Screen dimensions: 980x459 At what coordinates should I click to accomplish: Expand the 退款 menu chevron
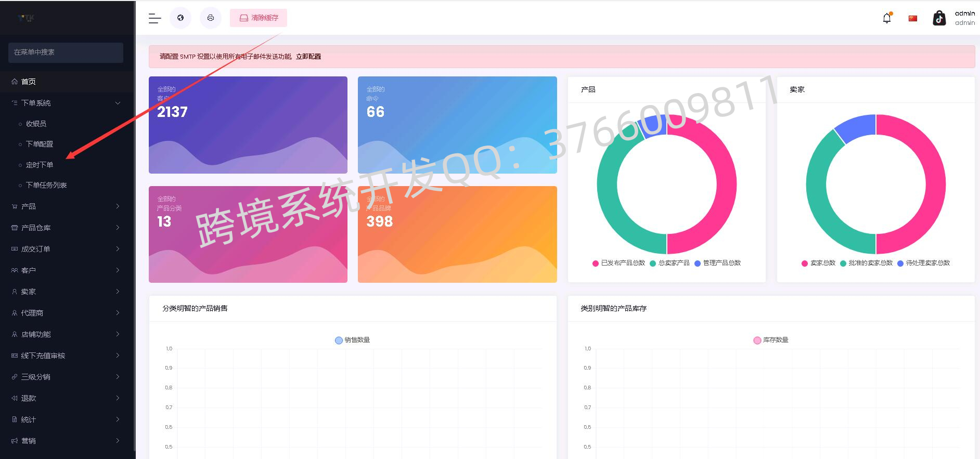pyautogui.click(x=118, y=398)
